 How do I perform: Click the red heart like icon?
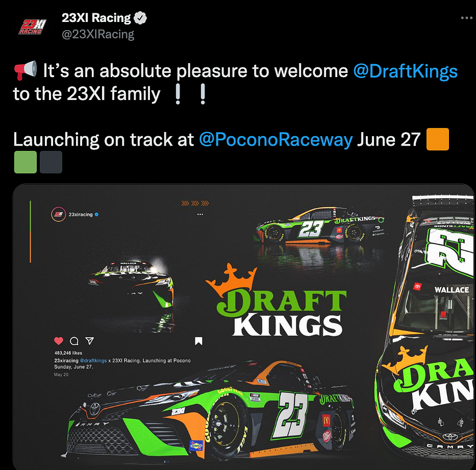59,341
